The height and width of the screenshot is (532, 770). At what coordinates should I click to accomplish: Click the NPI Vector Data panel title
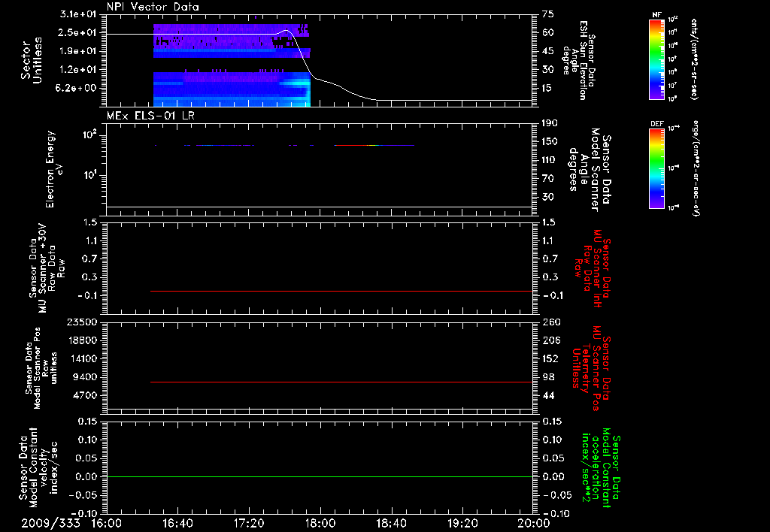click(153, 7)
